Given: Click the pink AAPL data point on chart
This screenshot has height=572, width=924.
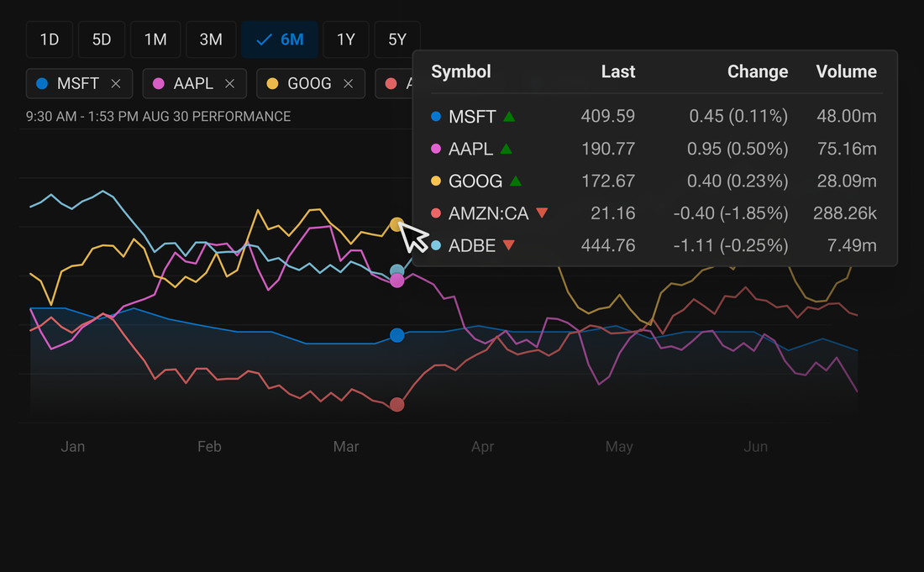Looking at the screenshot, I should coord(397,281).
